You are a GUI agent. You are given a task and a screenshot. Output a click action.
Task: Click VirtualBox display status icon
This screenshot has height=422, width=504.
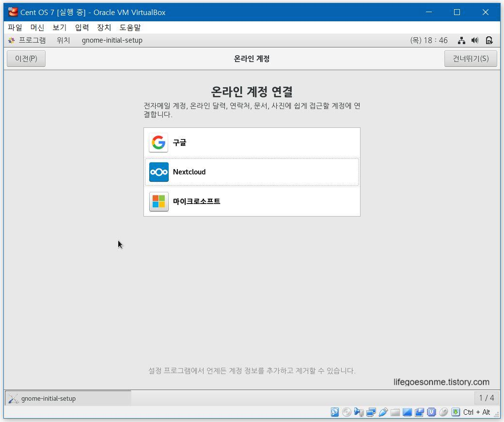(x=407, y=412)
